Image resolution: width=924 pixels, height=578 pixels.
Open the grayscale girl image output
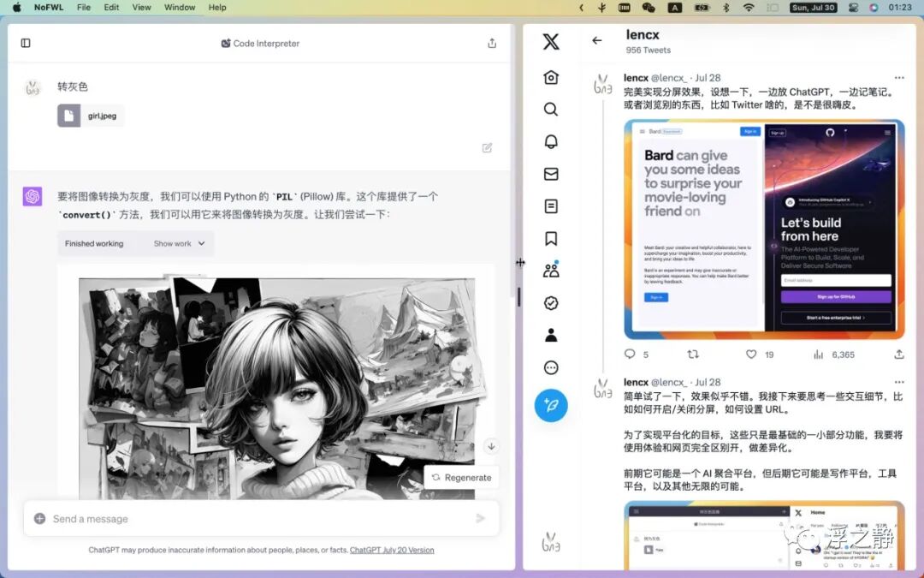click(277, 388)
